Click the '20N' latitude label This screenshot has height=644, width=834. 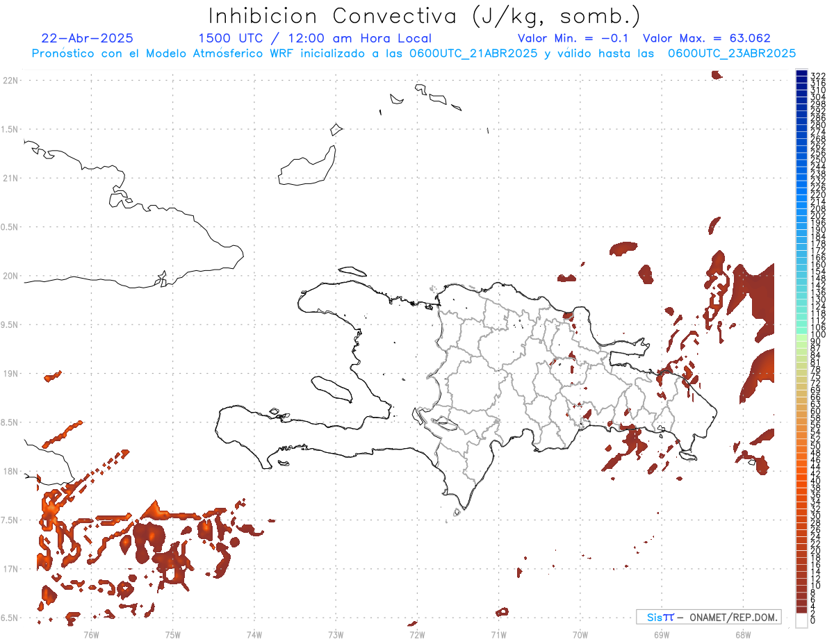(10, 276)
